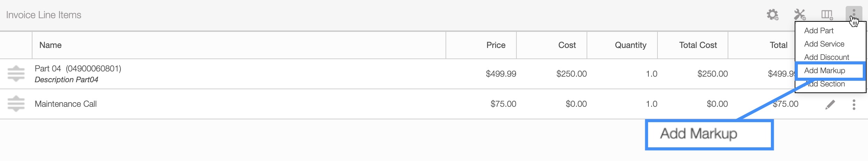This screenshot has width=868, height=161.
Task: Select the Maintenance Call line item name
Action: click(66, 104)
